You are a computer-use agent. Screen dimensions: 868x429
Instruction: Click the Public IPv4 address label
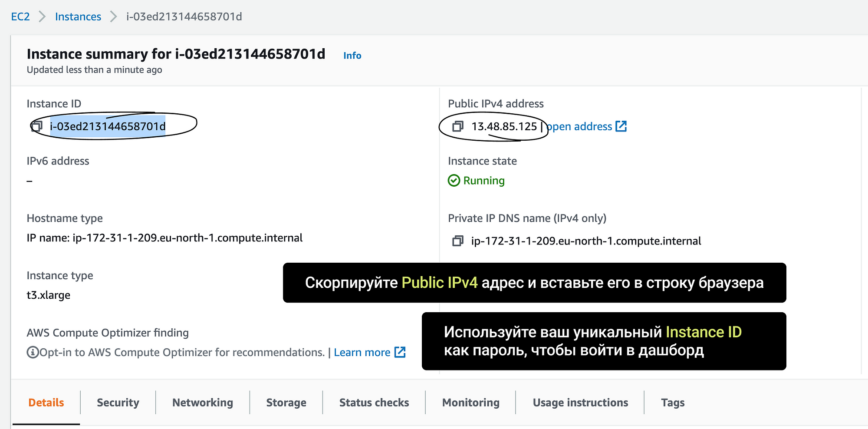tap(496, 104)
